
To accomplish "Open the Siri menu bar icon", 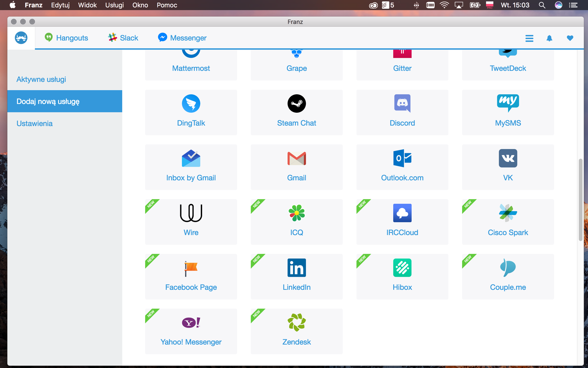I will pyautogui.click(x=558, y=5).
